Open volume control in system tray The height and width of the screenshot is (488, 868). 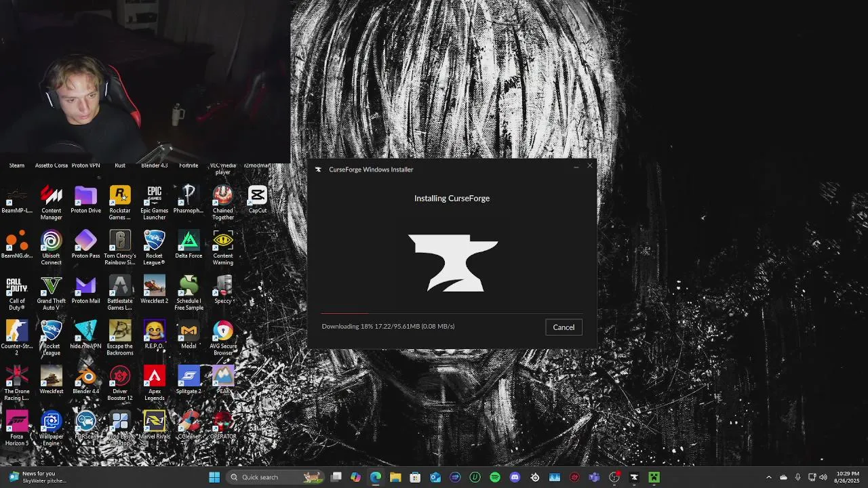tap(823, 477)
